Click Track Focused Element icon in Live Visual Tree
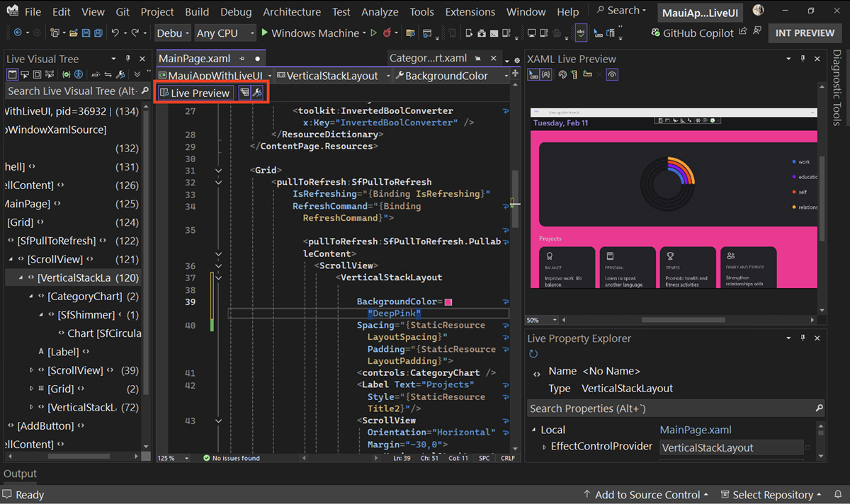Screen dimensions: 850x504 point(50,74)
